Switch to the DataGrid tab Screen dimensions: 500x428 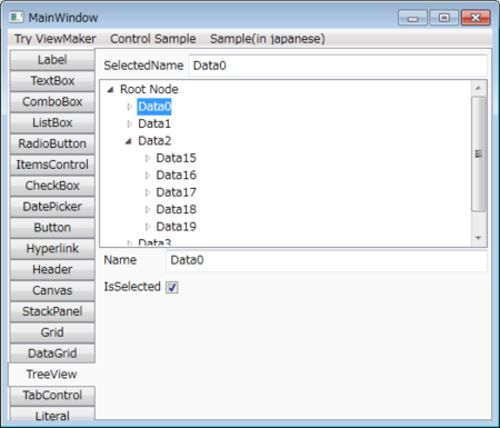[x=52, y=353]
